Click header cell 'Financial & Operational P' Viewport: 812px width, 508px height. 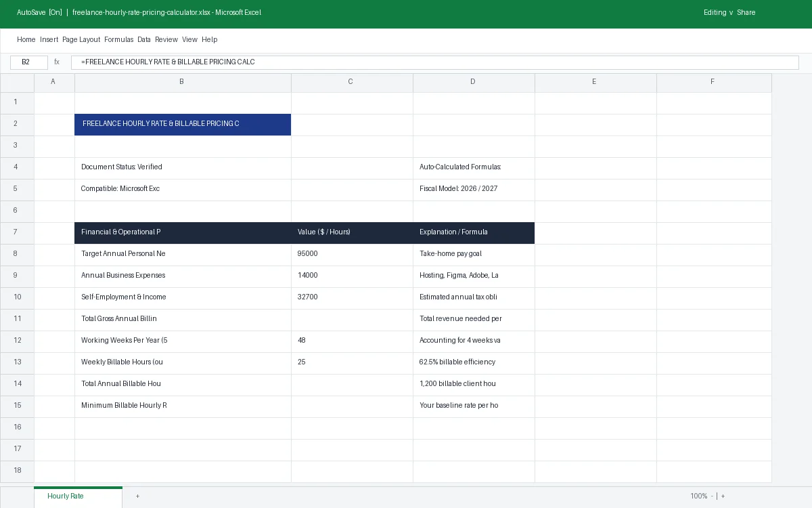pyautogui.click(x=183, y=233)
